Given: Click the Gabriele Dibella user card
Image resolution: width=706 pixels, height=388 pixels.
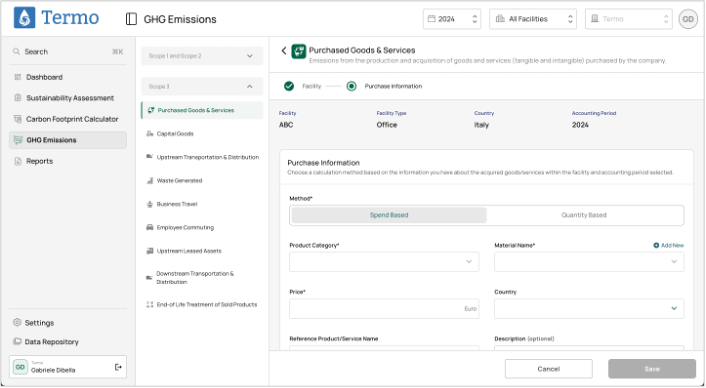Looking at the screenshot, I should point(68,367).
